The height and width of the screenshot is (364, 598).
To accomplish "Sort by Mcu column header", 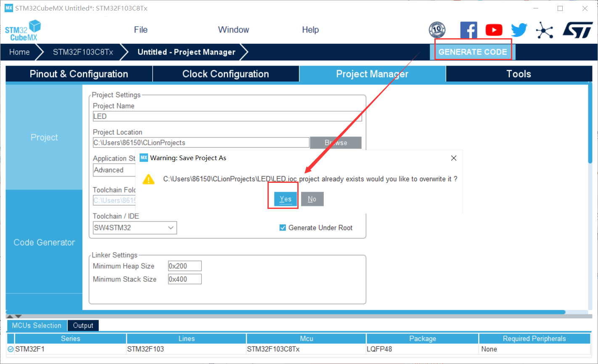I will [x=306, y=339].
